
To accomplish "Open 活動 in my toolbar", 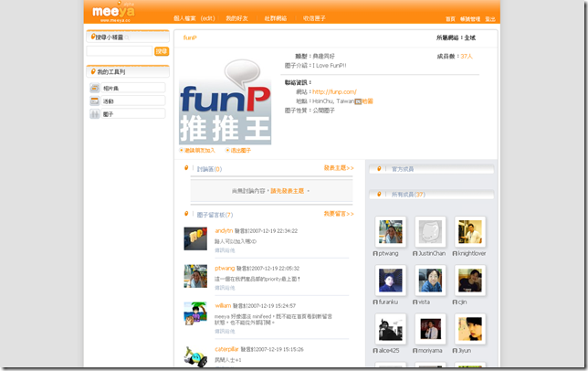I will (x=132, y=101).
